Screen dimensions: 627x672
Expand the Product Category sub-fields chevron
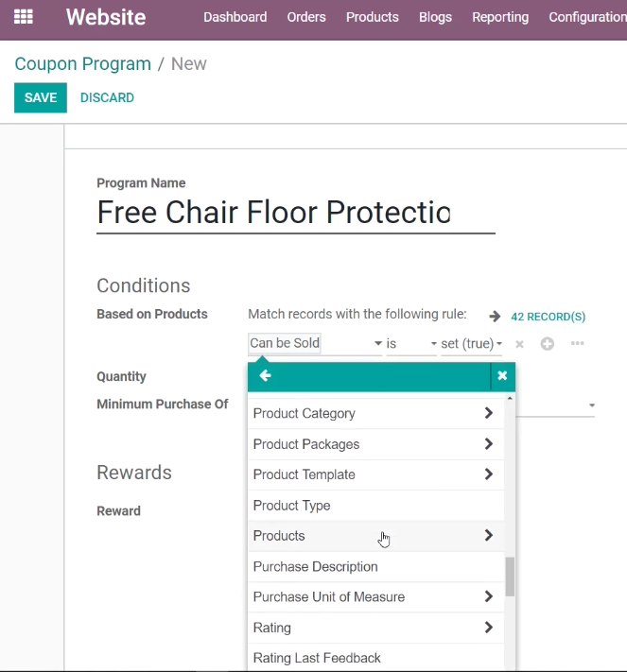pos(489,413)
